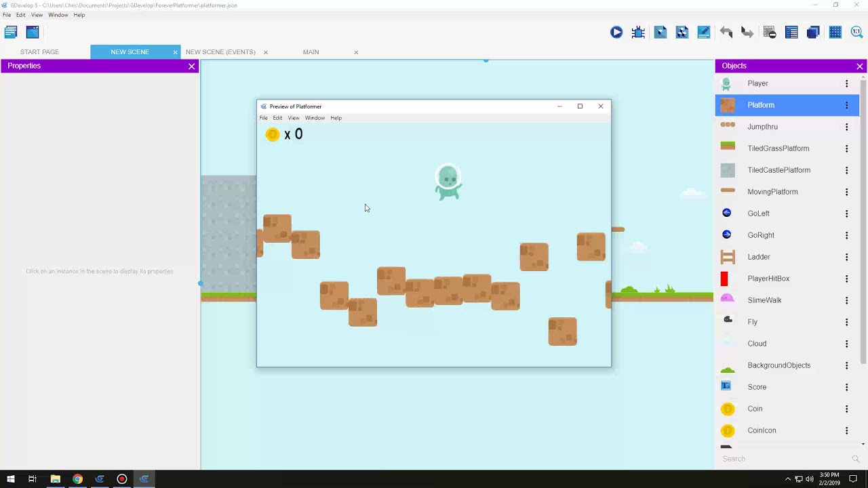
Task: Reset zoom to 1:1 magnifier
Action: 856,32
